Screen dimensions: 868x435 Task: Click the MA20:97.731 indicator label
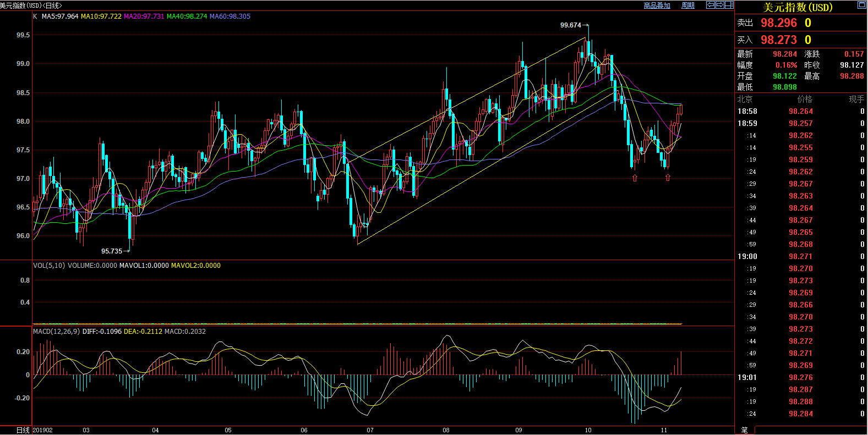click(x=144, y=16)
